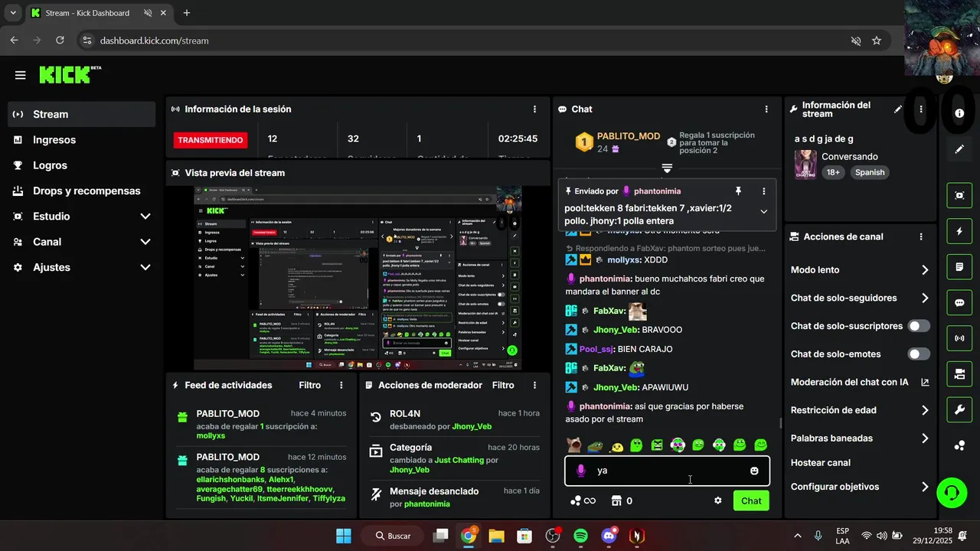Click the pencil icon on the right rail
The width and height of the screenshot is (980, 551).
pos(959,149)
